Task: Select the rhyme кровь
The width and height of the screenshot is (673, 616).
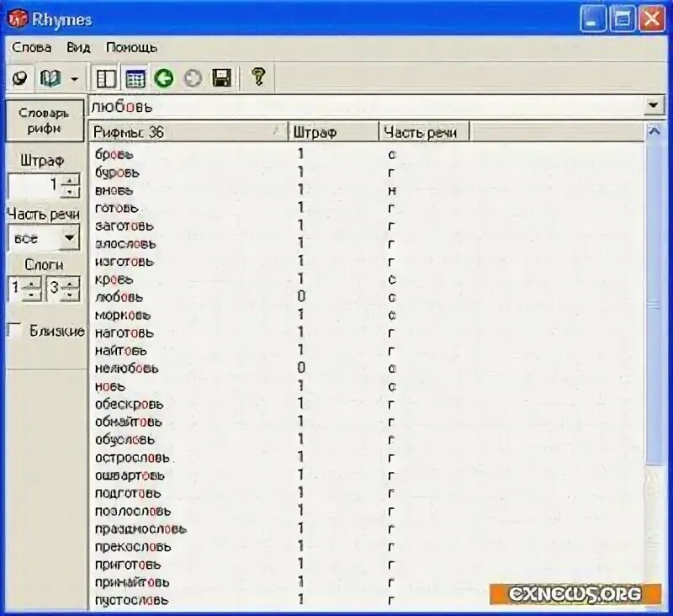Action: (114, 280)
